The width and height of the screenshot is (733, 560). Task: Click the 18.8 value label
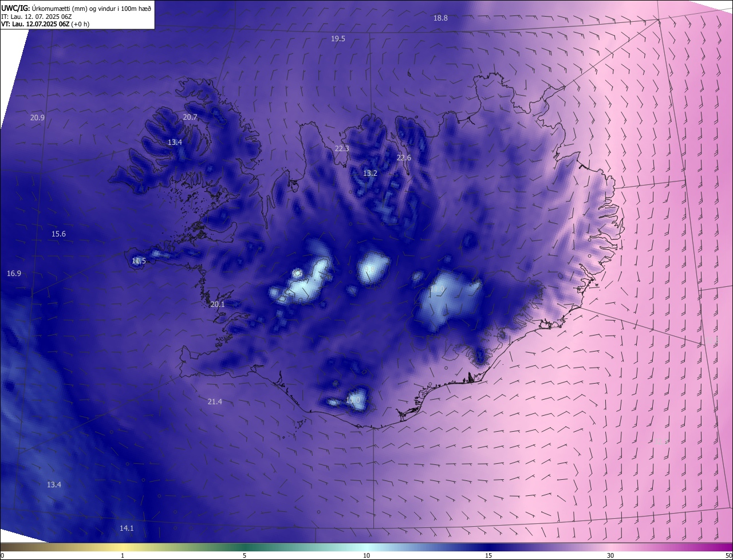click(x=440, y=18)
